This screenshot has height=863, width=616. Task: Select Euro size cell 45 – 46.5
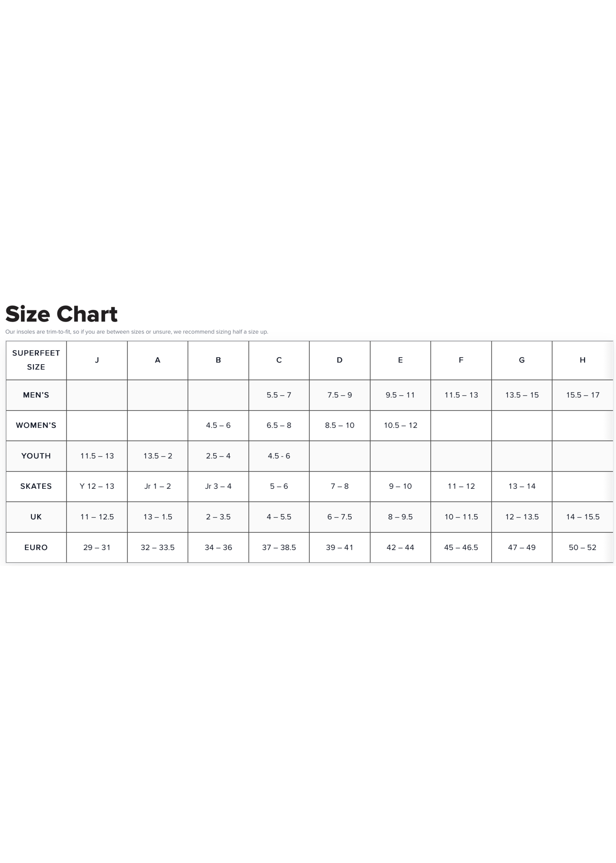coord(461,547)
